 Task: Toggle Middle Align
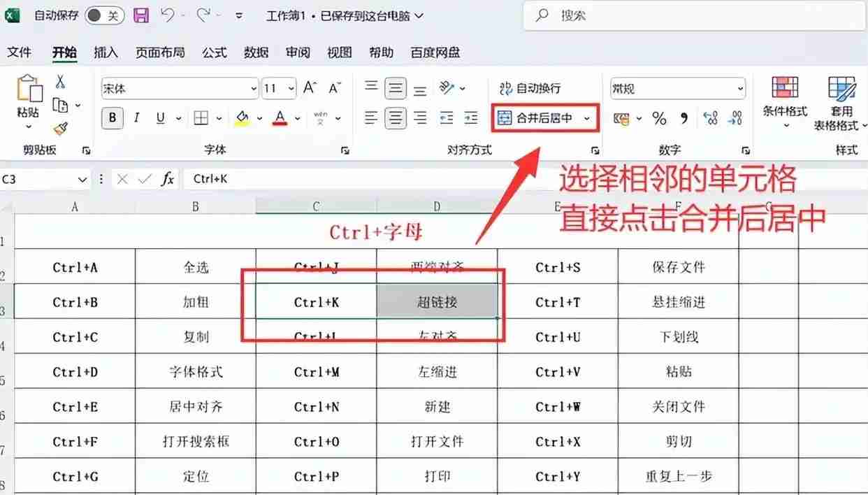(396, 88)
